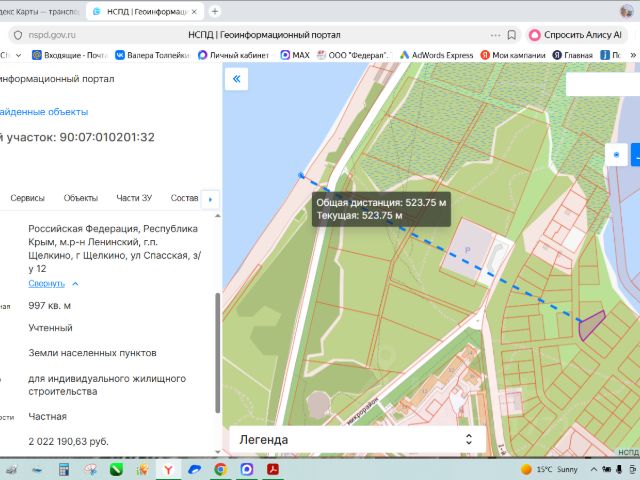Open the AdWords Express bookmark
Viewport: 640px width, 480px height.
(436, 55)
